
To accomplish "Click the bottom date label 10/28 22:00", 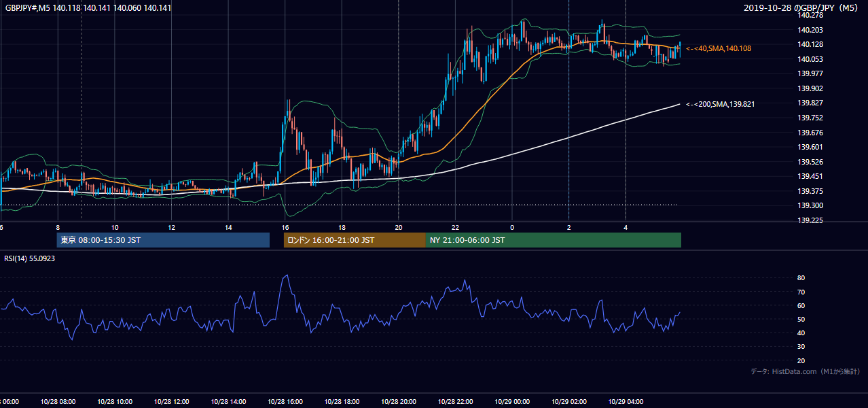I will [x=455, y=402].
